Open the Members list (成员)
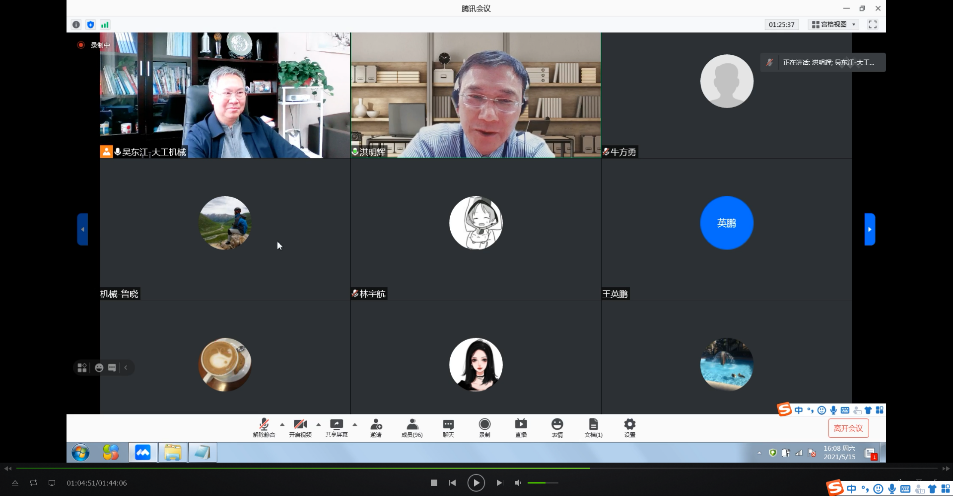The width and height of the screenshot is (953, 496). click(x=411, y=426)
